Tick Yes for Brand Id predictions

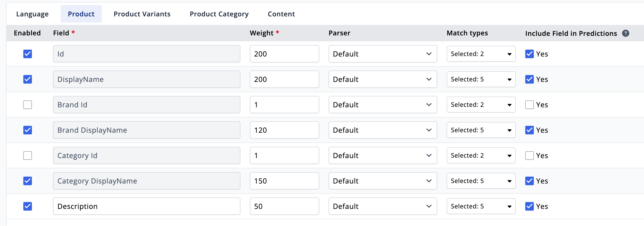529,105
